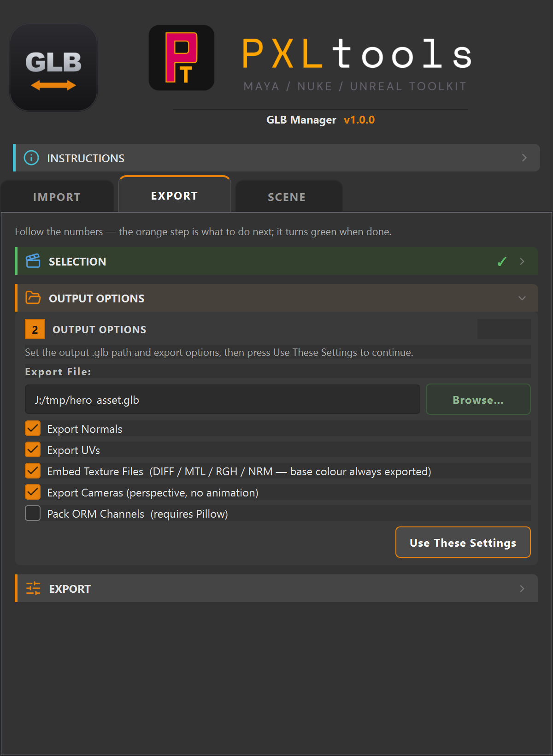Click the orange step 2 badge
This screenshot has width=553, height=756.
(35, 329)
